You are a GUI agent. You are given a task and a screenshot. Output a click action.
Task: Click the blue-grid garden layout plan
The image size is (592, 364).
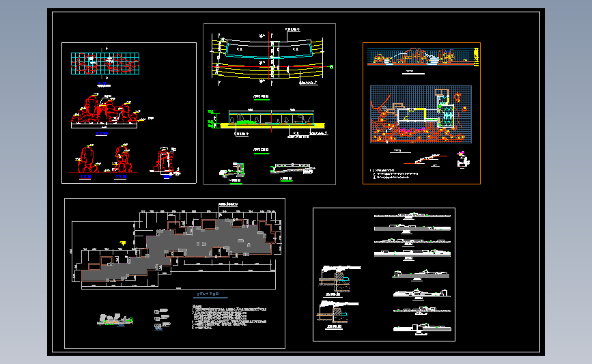(x=421, y=115)
